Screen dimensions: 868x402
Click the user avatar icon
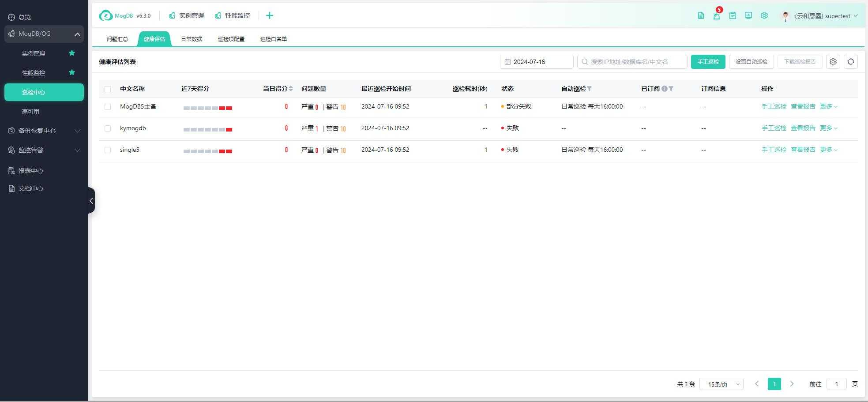tap(785, 16)
